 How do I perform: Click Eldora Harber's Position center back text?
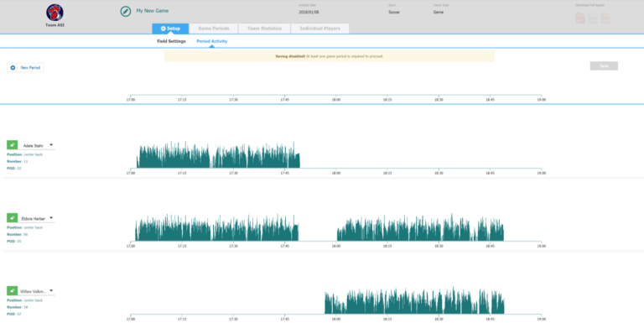pyautogui.click(x=24, y=227)
